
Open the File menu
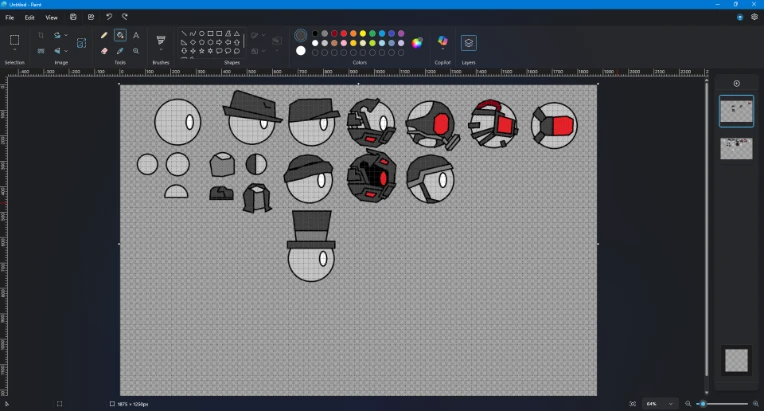coord(10,17)
